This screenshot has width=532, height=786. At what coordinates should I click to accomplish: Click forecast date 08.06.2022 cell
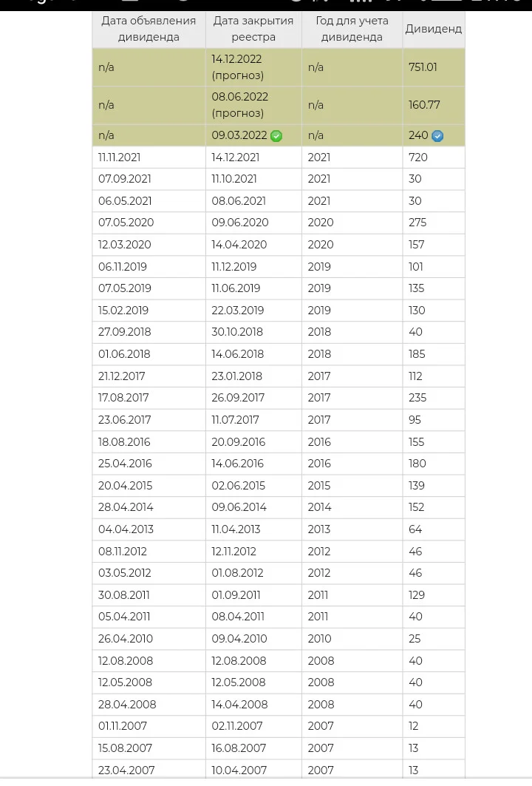coord(253,105)
